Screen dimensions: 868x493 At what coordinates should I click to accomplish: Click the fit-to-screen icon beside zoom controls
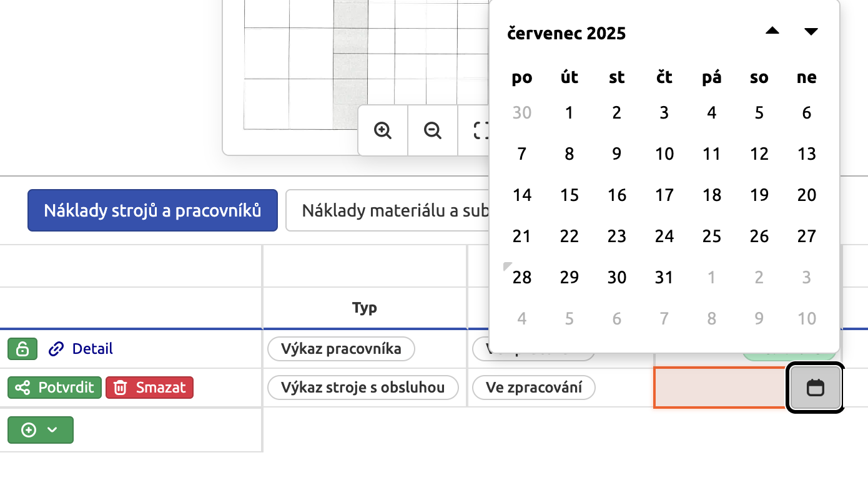(x=481, y=130)
